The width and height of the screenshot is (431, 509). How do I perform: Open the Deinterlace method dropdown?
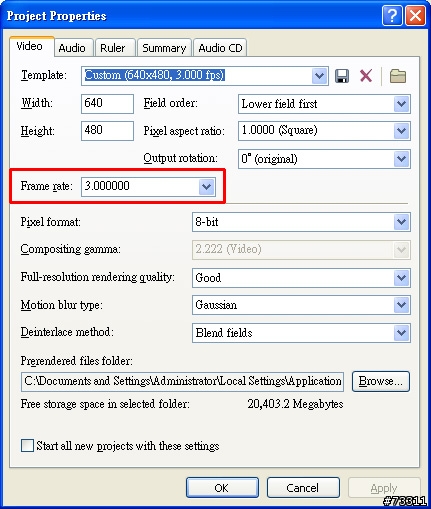click(x=401, y=333)
